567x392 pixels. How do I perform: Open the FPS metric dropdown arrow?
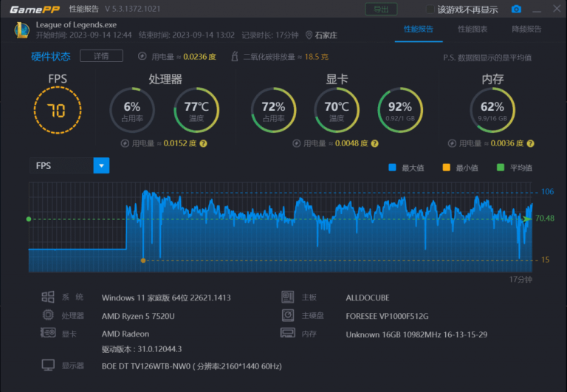click(x=101, y=165)
